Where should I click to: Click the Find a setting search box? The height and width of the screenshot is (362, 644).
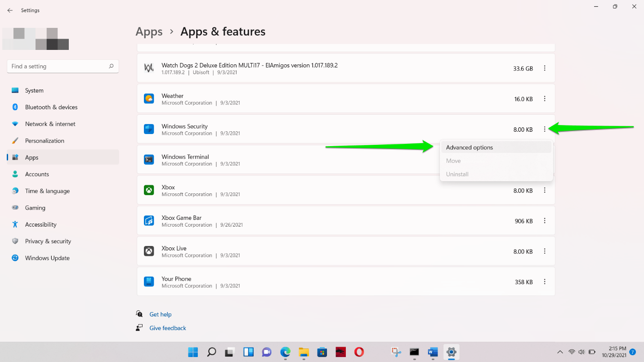63,66
